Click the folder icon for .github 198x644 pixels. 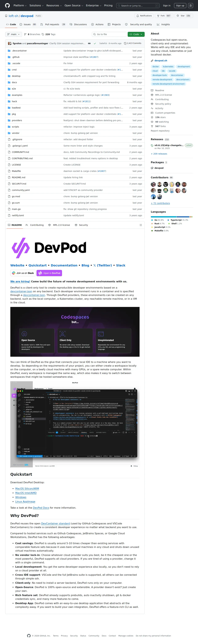(9, 57)
